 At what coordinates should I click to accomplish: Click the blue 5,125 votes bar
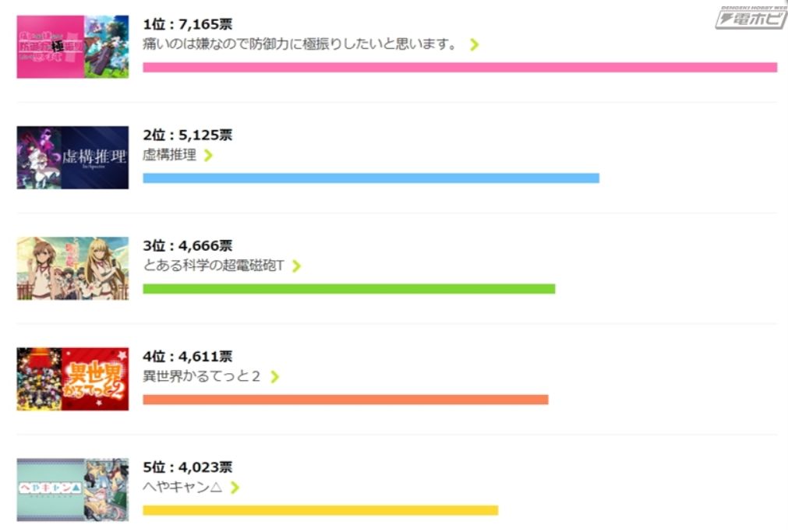[x=371, y=178]
